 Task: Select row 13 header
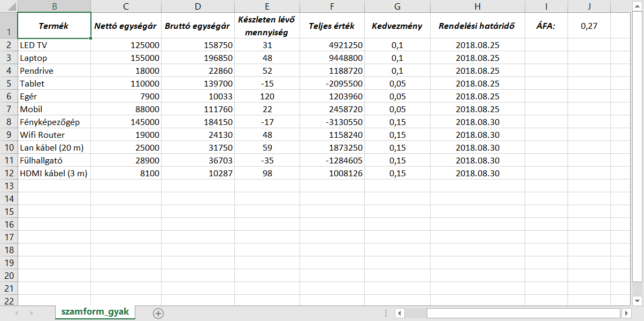9,186
